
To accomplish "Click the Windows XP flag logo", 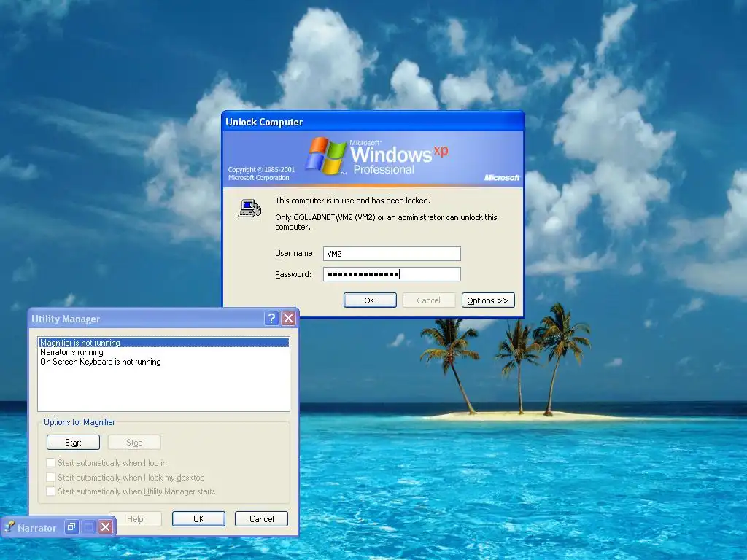I will click(326, 155).
